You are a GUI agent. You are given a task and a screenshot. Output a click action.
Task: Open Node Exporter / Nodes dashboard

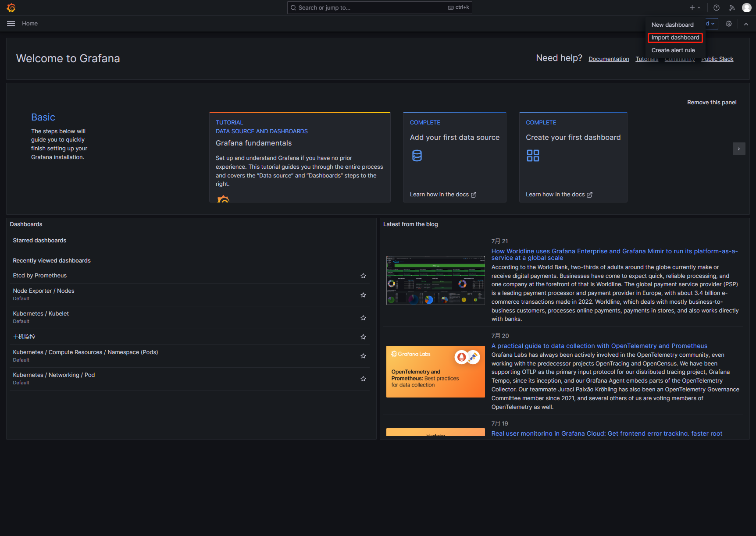(x=43, y=291)
